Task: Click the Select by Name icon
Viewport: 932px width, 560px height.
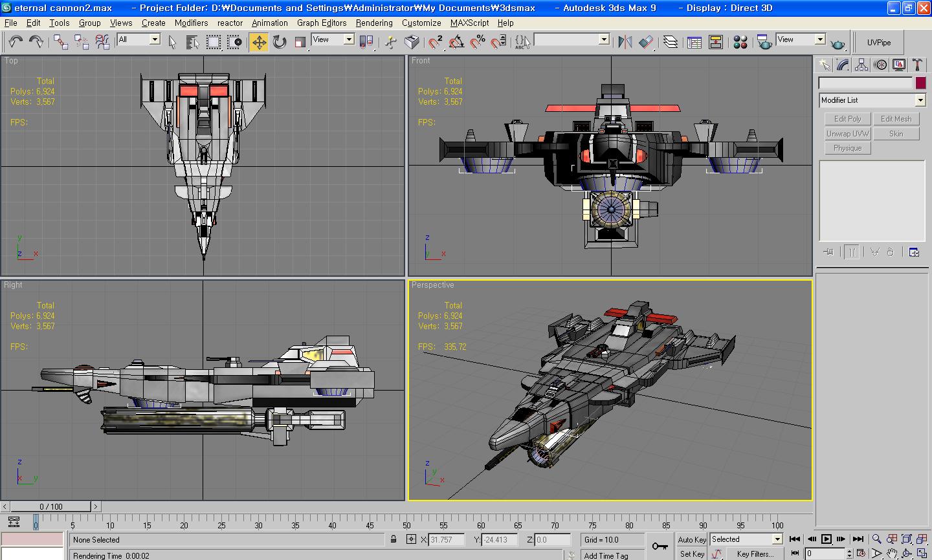Action: (x=192, y=42)
